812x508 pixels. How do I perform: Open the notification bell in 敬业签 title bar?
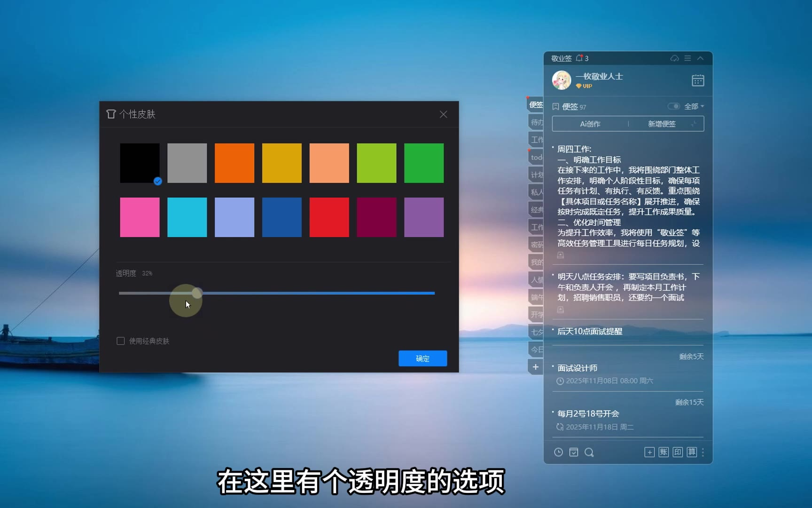coord(579,58)
